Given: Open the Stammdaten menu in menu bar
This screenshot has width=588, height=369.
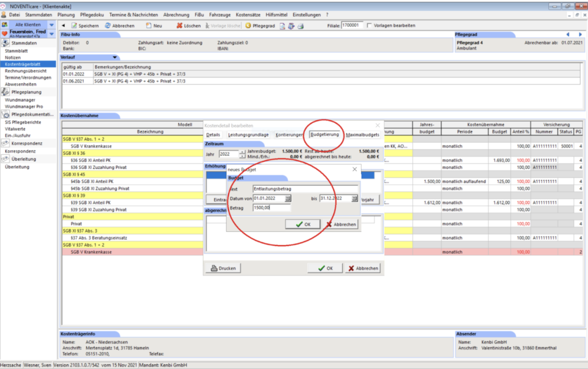Looking at the screenshot, I should [x=38, y=15].
